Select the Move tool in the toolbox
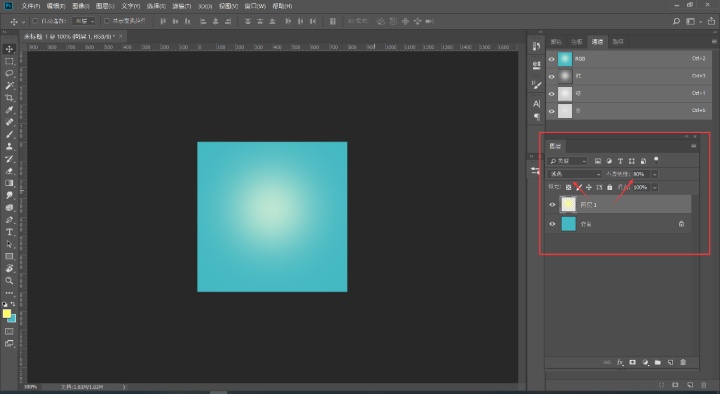720x394 pixels. pos(9,49)
